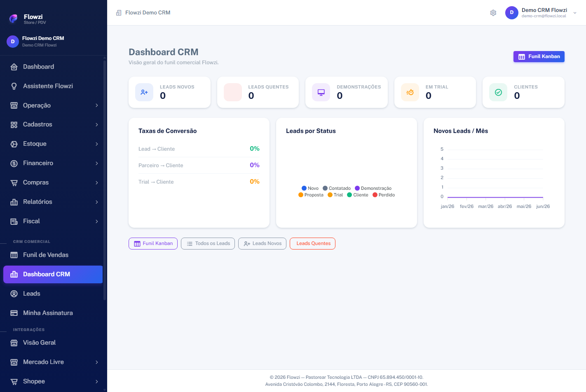Click the Visão Geral store icon
The height and width of the screenshot is (392, 586).
pyautogui.click(x=14, y=343)
